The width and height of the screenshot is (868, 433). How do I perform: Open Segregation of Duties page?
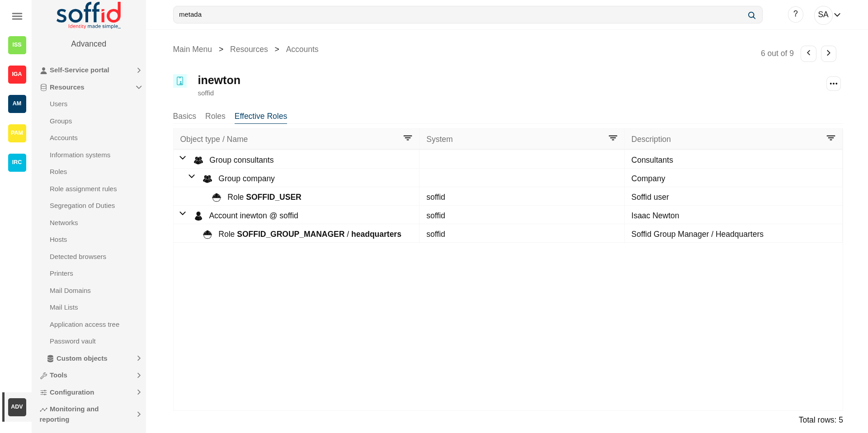click(82, 206)
